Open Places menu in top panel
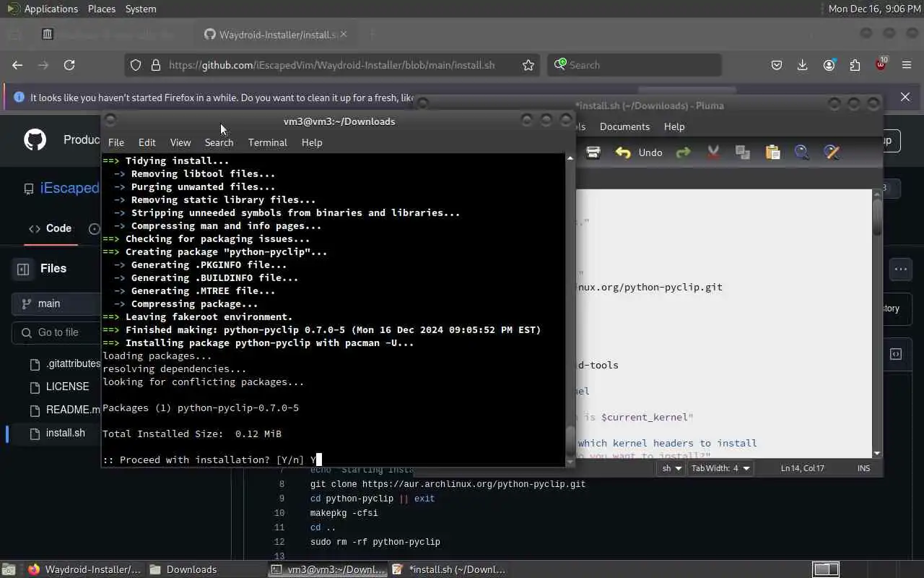The image size is (924, 578). [x=102, y=9]
